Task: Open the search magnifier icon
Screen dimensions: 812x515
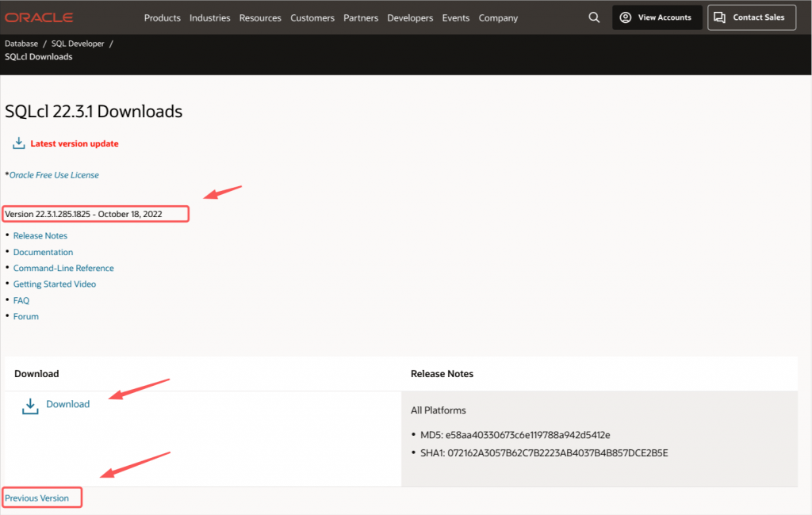Action: coord(594,17)
